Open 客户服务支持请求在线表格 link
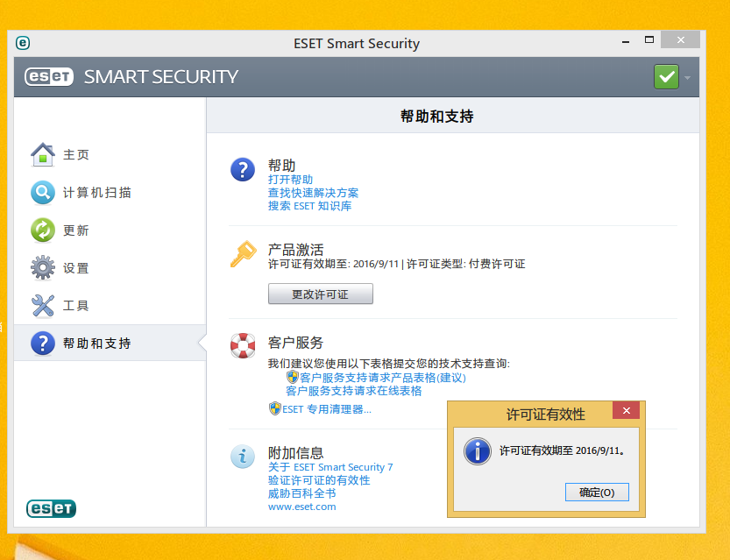The height and width of the screenshot is (560, 730). click(353, 391)
